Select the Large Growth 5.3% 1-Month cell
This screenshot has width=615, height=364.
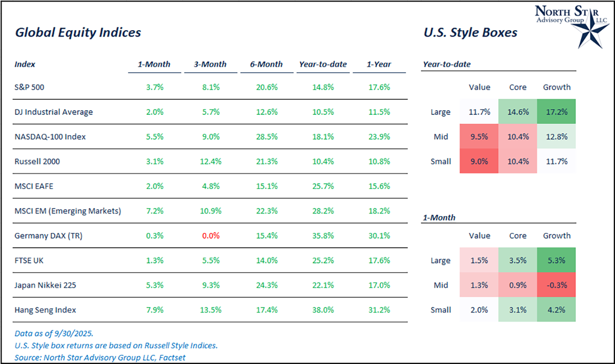(x=557, y=261)
